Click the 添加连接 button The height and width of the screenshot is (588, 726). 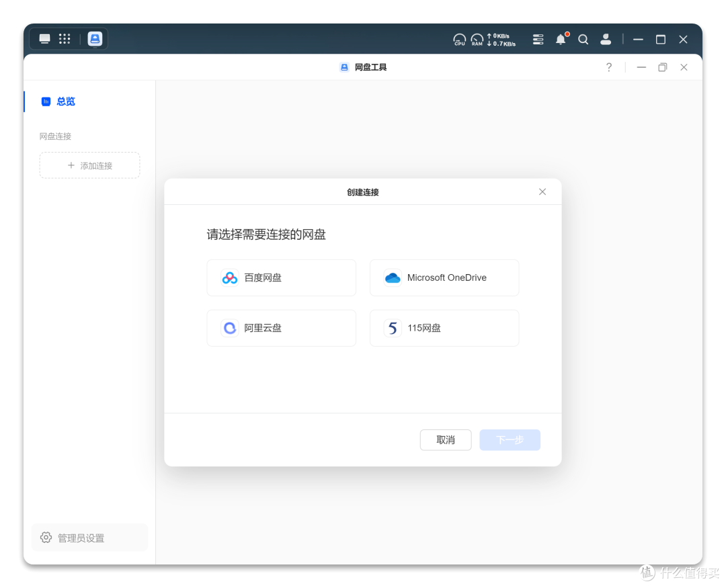point(90,165)
